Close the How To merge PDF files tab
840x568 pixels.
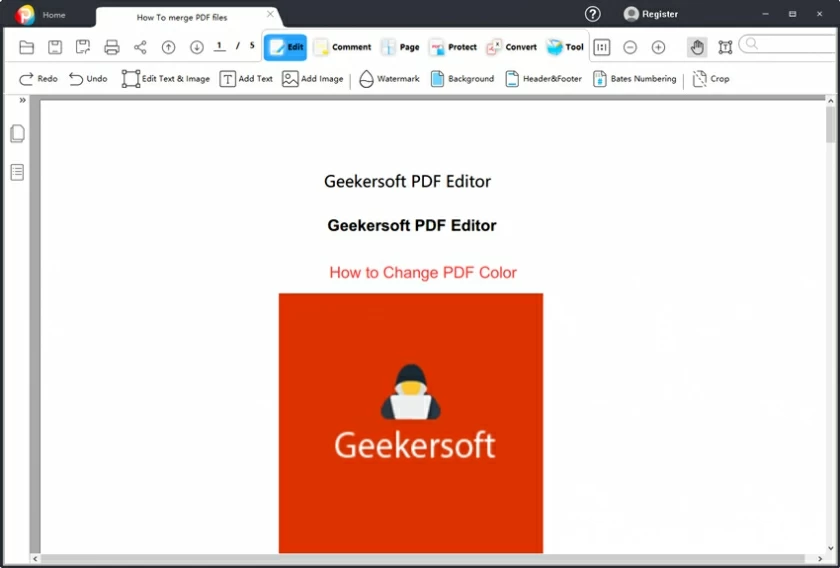tap(270, 14)
